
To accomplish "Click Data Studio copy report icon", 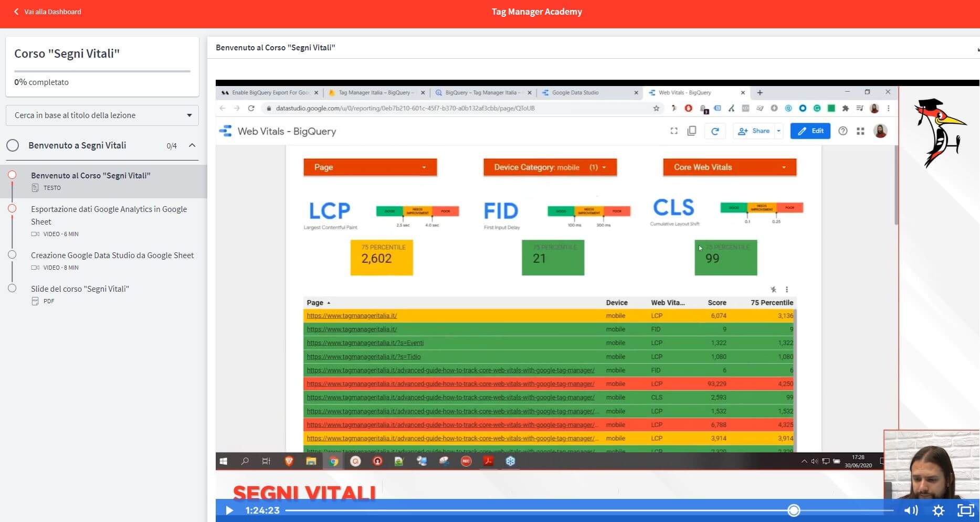I will 692,131.
